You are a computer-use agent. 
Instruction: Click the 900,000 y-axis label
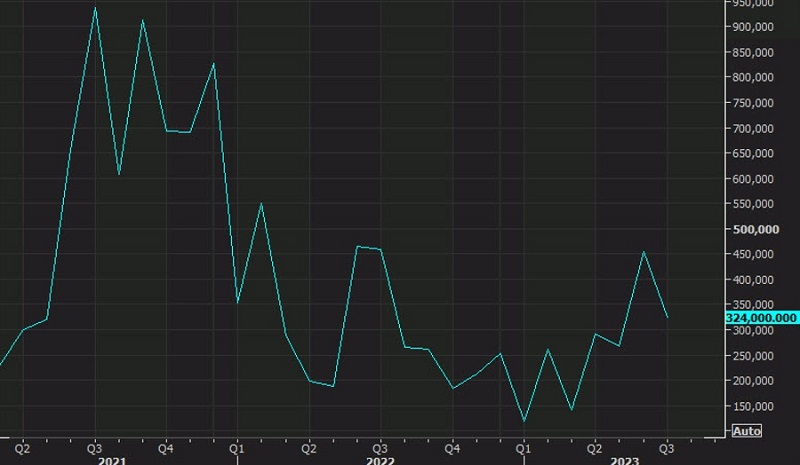pos(753,27)
